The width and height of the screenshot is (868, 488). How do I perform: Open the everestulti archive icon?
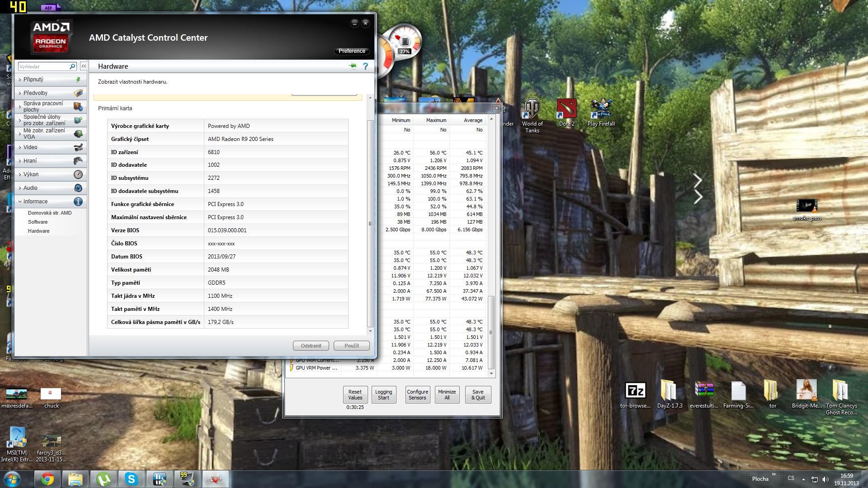(x=704, y=395)
